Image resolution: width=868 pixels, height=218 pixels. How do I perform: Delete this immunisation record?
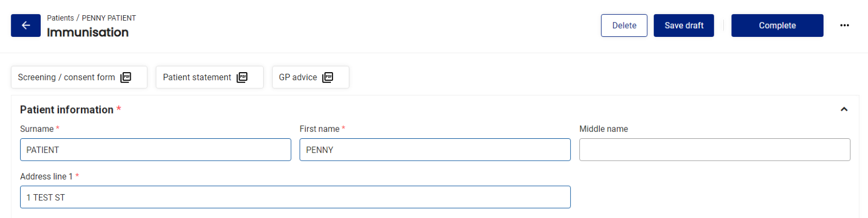tap(624, 25)
